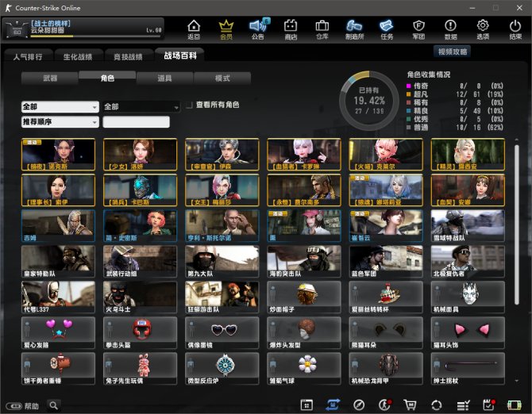Open the 公告 announcements megaphone icon
The image size is (532, 414).
tap(258, 29)
